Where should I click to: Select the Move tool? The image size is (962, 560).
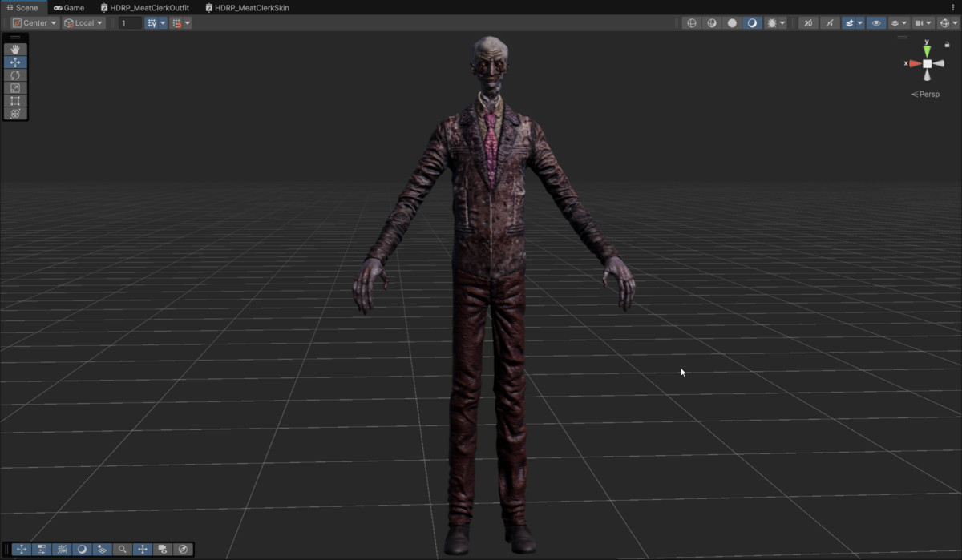tap(15, 62)
